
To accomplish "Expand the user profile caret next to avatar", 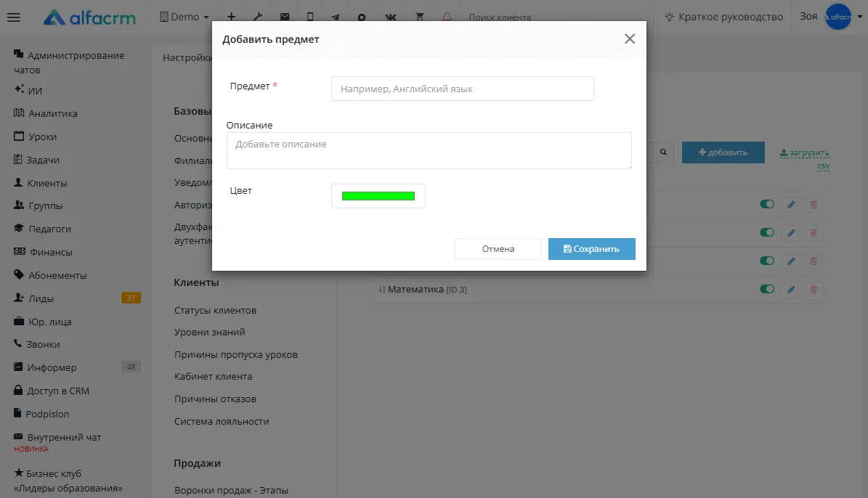I will [x=860, y=17].
